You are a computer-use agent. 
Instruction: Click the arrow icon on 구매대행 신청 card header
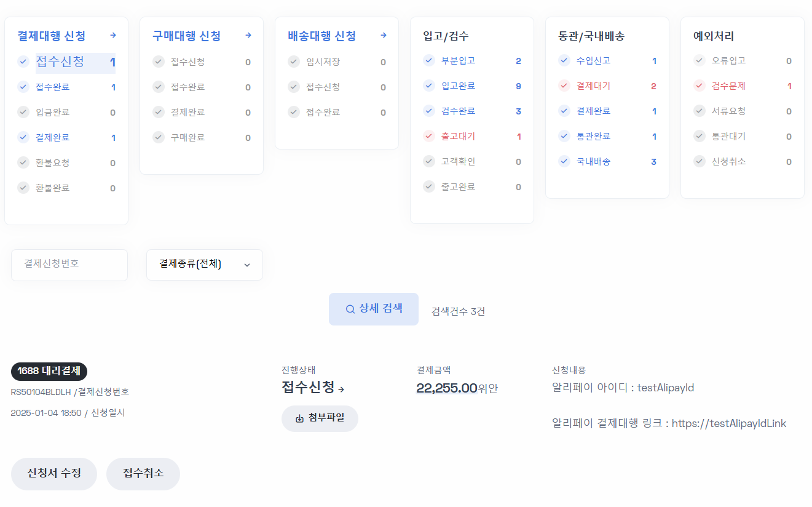(x=248, y=36)
